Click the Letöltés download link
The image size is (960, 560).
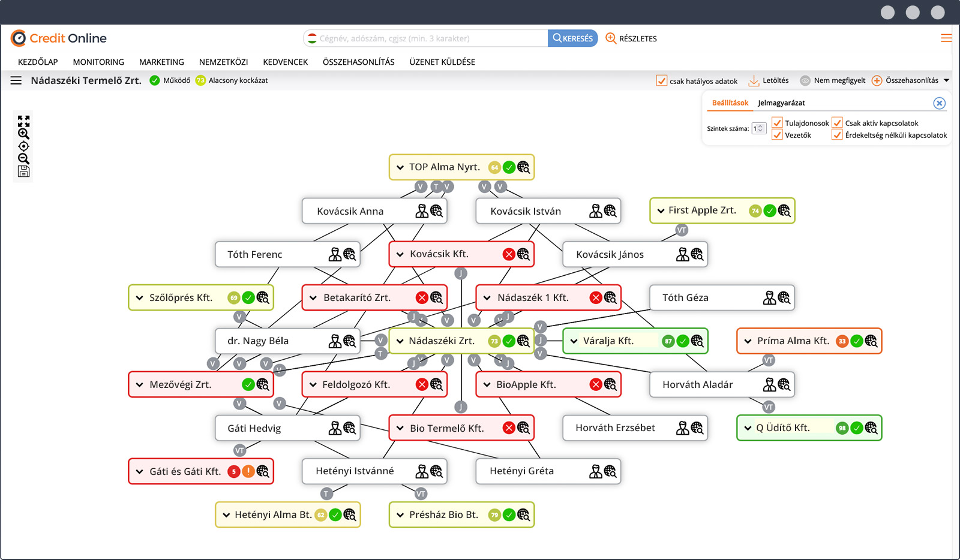[x=769, y=80]
